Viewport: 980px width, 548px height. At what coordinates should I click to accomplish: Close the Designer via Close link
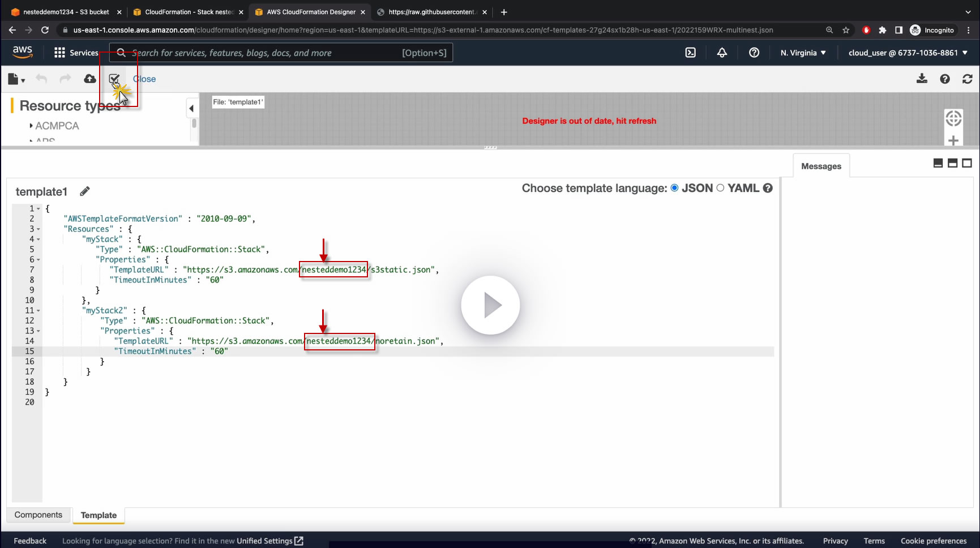144,79
